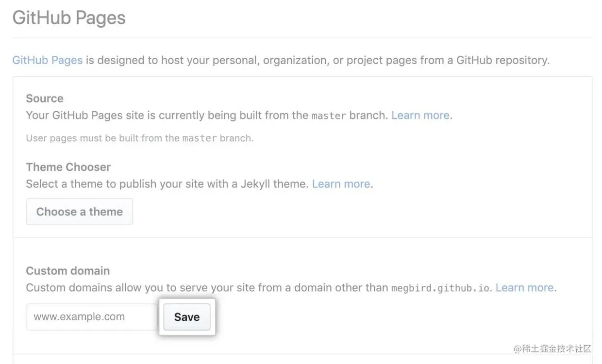602x364 pixels.
Task: Click the Save button for custom domain
Action: [187, 317]
